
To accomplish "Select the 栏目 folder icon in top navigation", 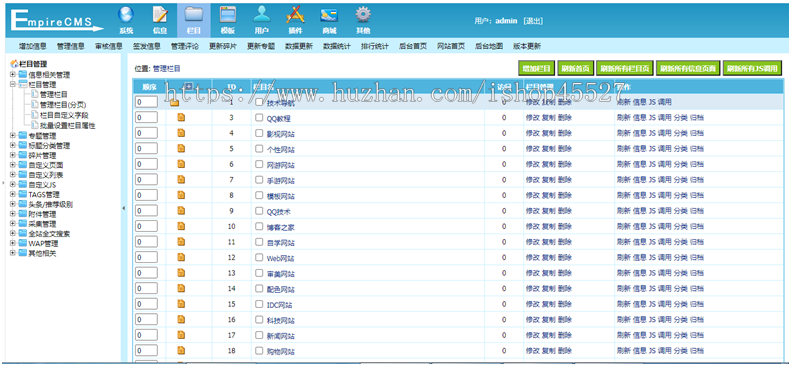I will 194,15.
